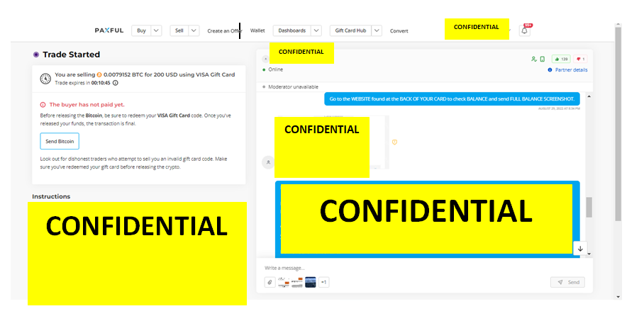Click the info icon beside trade expiry time
Screen dimensions: 644x316
tap(116, 82)
